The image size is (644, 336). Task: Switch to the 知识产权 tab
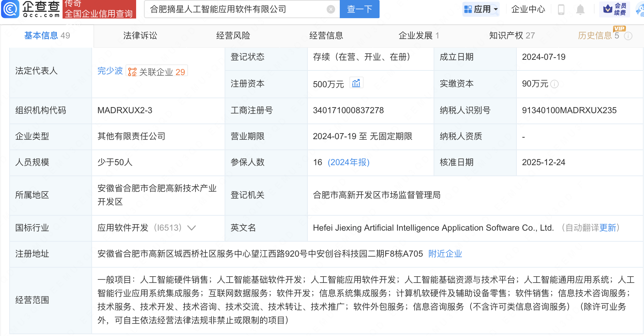pyautogui.click(x=511, y=36)
